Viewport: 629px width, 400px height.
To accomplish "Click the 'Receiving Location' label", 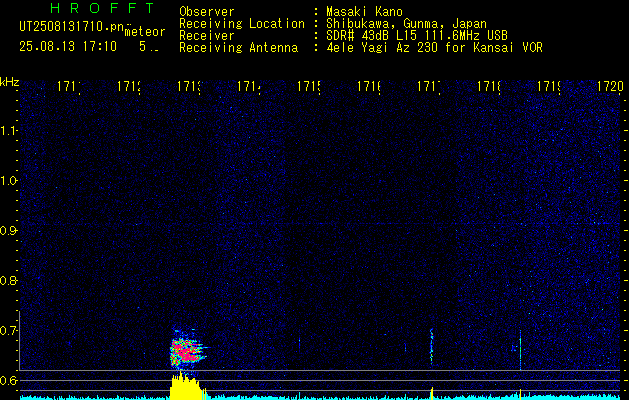I will pyautogui.click(x=242, y=24).
